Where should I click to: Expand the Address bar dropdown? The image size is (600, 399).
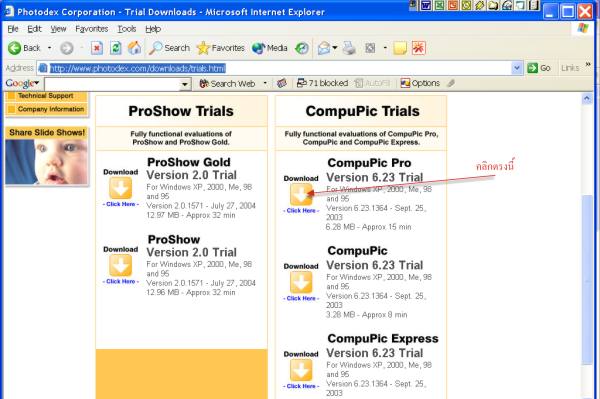(517, 68)
